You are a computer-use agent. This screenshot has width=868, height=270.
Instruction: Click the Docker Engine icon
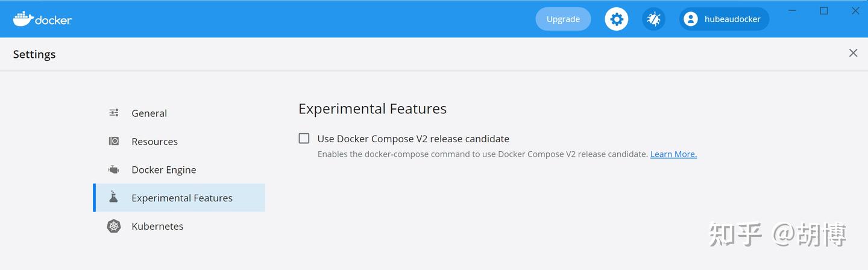pyautogui.click(x=114, y=169)
